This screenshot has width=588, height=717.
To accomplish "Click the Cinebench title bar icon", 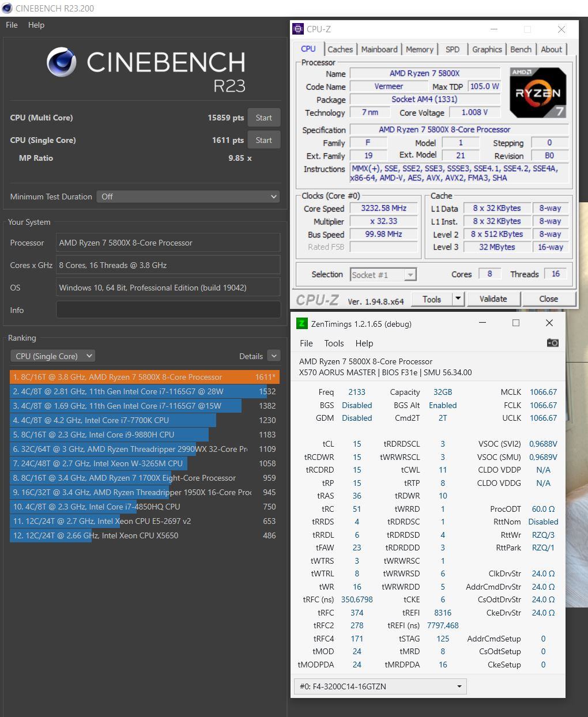I will coord(7,8).
